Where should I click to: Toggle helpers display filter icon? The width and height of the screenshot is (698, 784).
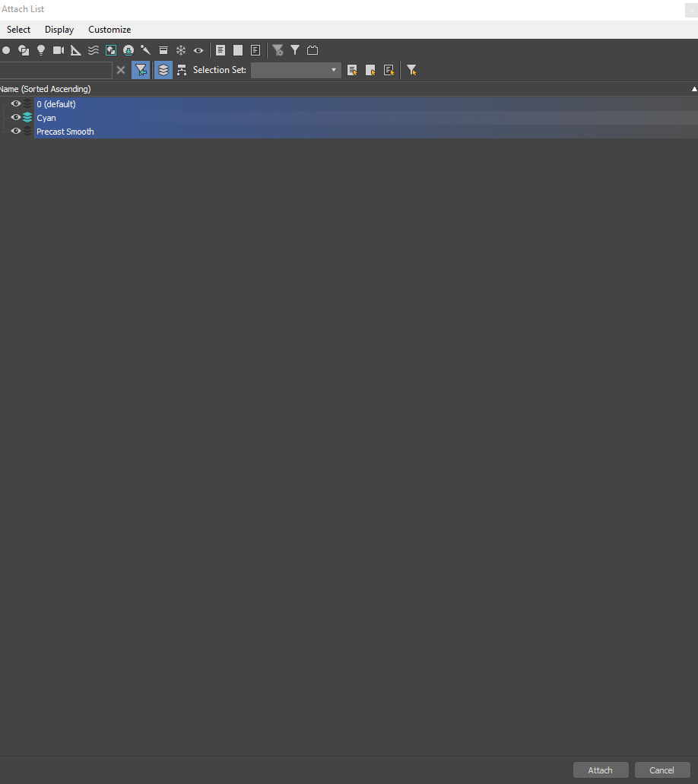tap(76, 50)
